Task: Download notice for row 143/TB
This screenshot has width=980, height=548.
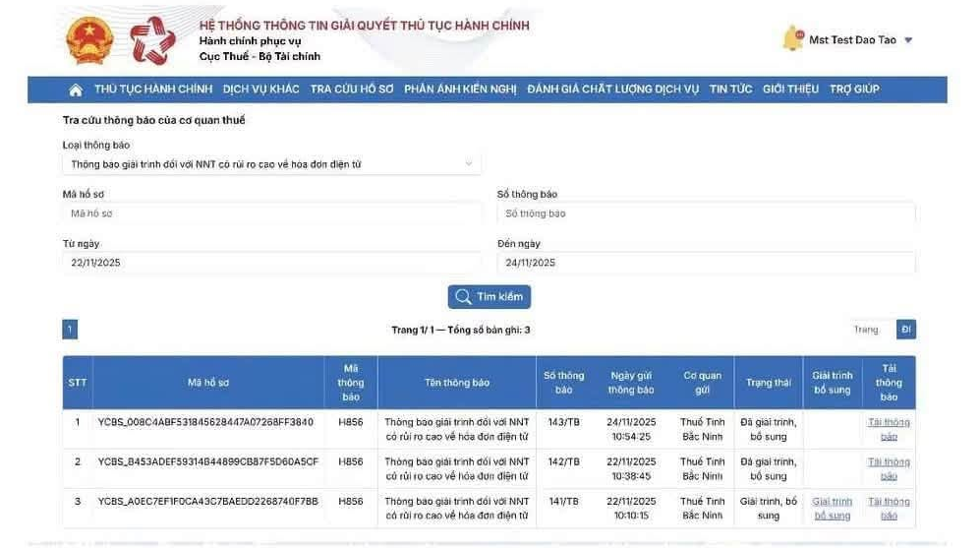Action: coord(889,429)
